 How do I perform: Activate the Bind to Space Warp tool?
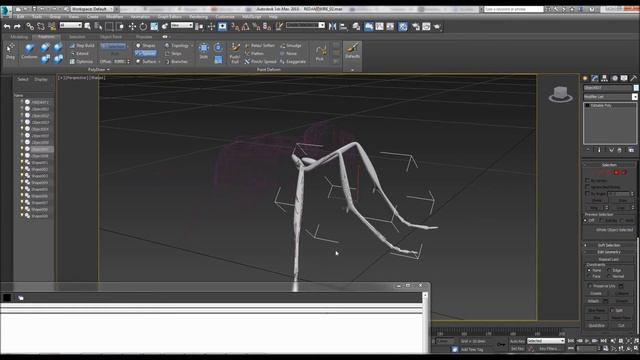(52, 27)
